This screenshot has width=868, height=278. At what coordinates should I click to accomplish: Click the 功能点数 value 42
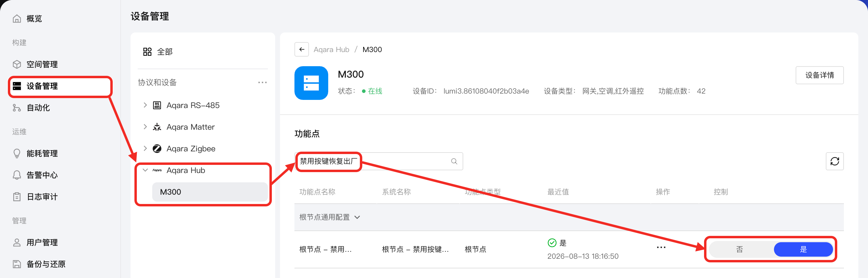pos(701,91)
